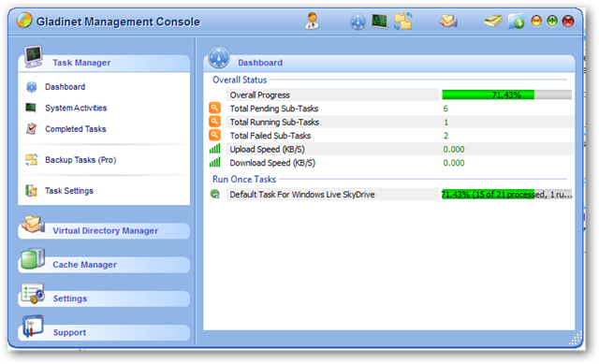Click the Overall Progress 71.43% bar
Screen dimensions: 599x364
tap(506, 95)
